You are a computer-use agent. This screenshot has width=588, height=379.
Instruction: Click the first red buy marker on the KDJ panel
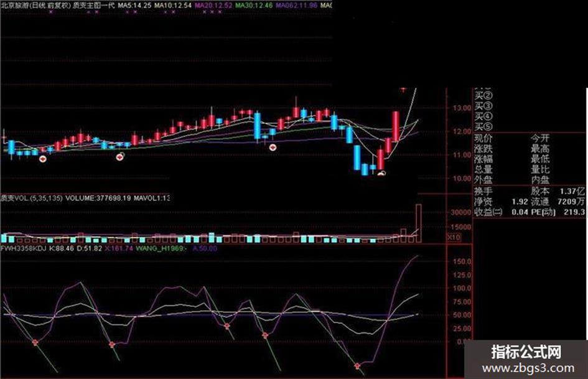pos(35,342)
